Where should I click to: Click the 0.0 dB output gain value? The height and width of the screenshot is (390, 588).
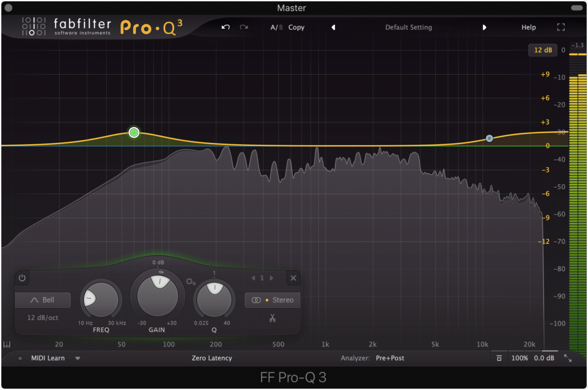tap(544, 358)
